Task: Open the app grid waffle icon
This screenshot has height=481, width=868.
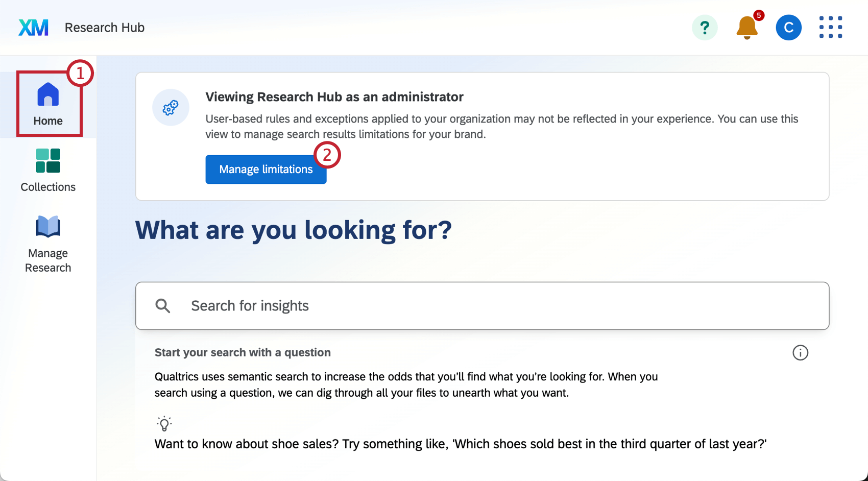Action: pyautogui.click(x=830, y=27)
